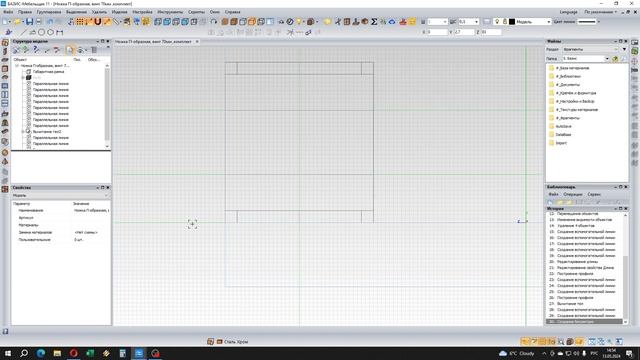Open the Скрипты menu
The width and height of the screenshot is (640, 360).
[x=196, y=12]
